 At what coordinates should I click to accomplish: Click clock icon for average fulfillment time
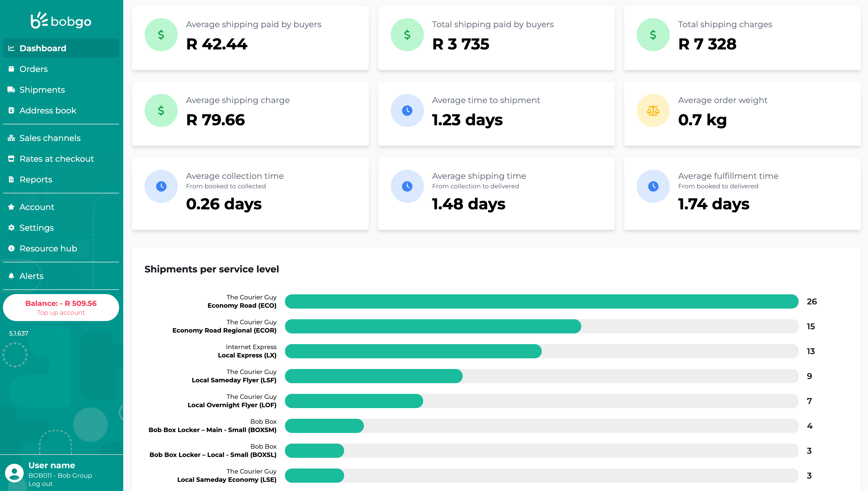pyautogui.click(x=653, y=186)
